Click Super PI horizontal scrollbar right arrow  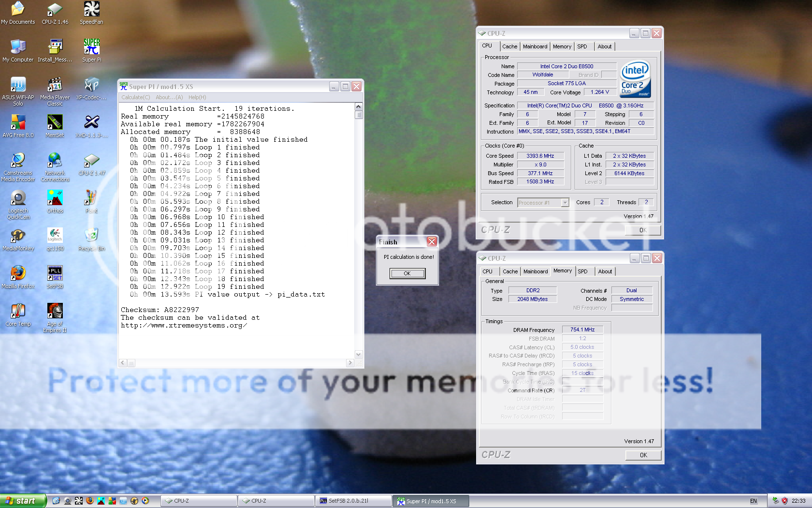click(x=350, y=363)
